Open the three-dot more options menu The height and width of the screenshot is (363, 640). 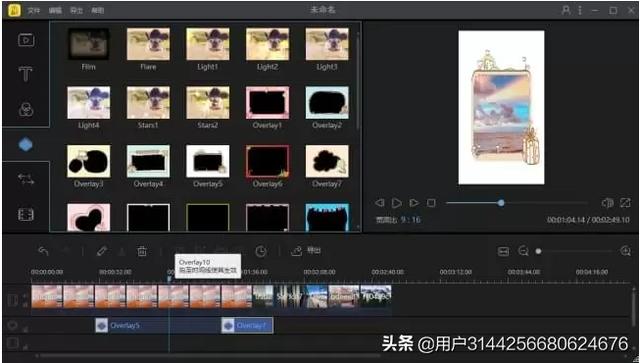click(580, 10)
